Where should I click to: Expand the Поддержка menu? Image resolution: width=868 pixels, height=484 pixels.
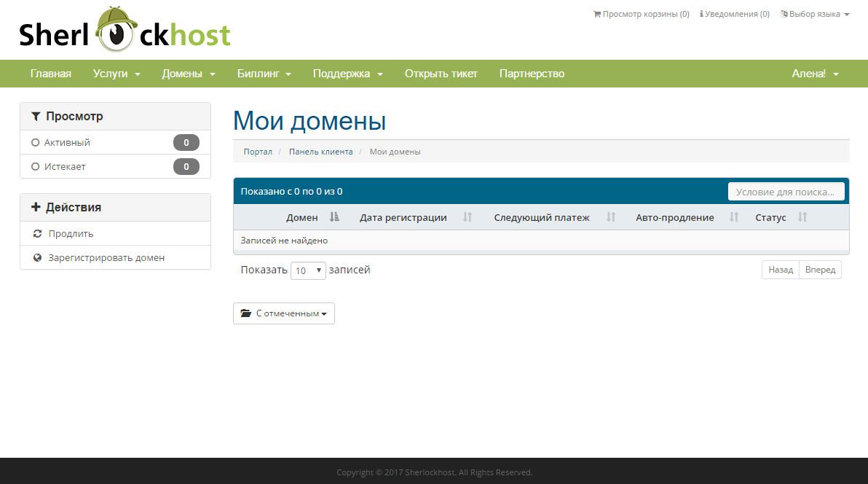click(x=347, y=74)
